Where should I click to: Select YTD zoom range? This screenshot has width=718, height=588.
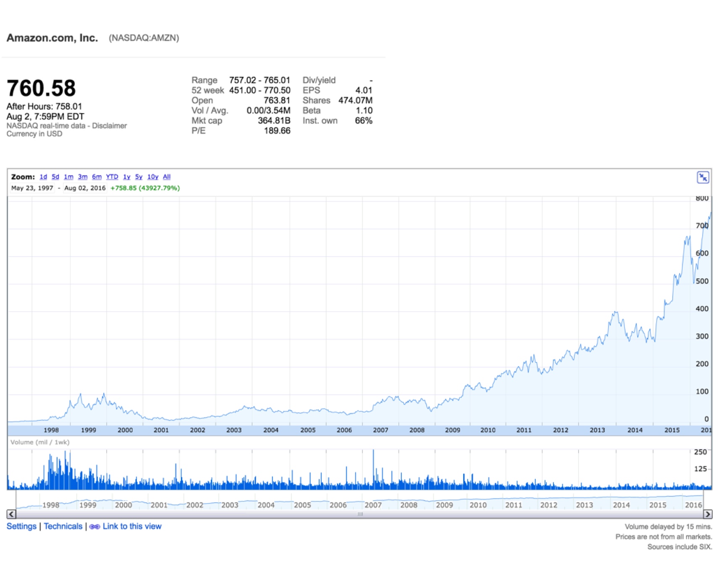click(x=112, y=177)
